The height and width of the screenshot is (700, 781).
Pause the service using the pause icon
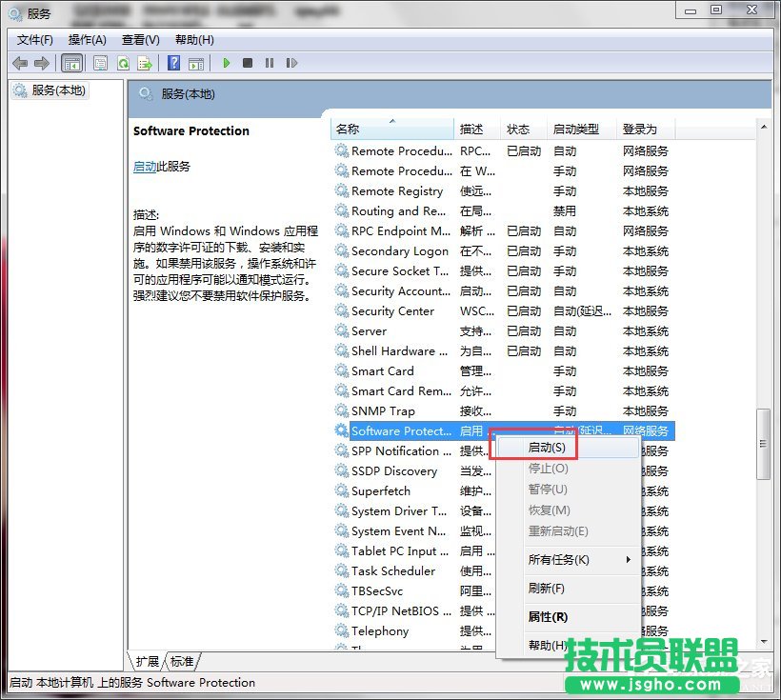coord(270,63)
